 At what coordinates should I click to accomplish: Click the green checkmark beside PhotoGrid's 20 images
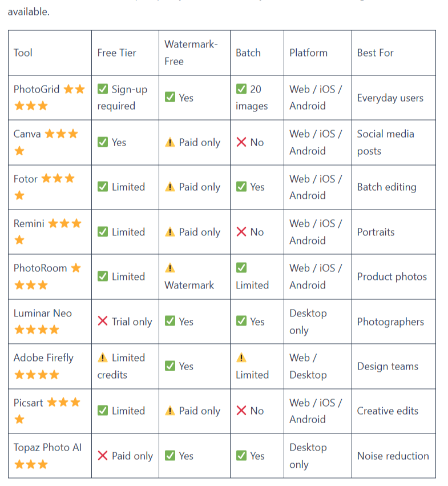click(x=241, y=89)
